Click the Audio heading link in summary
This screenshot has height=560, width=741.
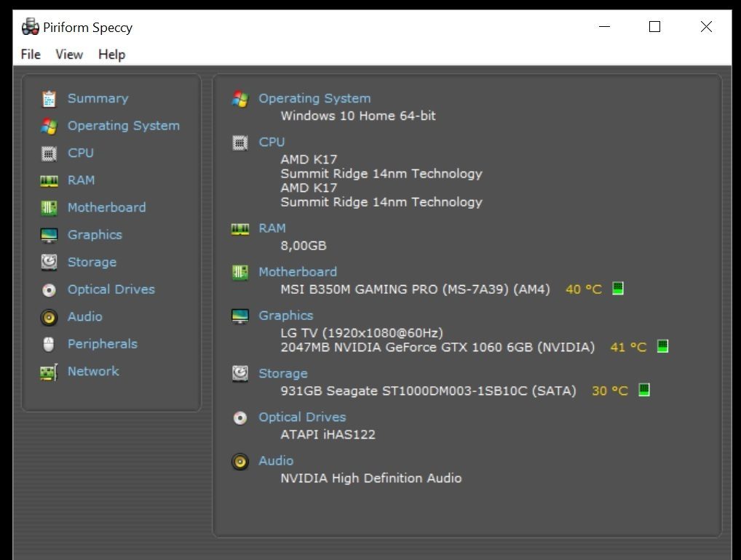[x=276, y=461]
